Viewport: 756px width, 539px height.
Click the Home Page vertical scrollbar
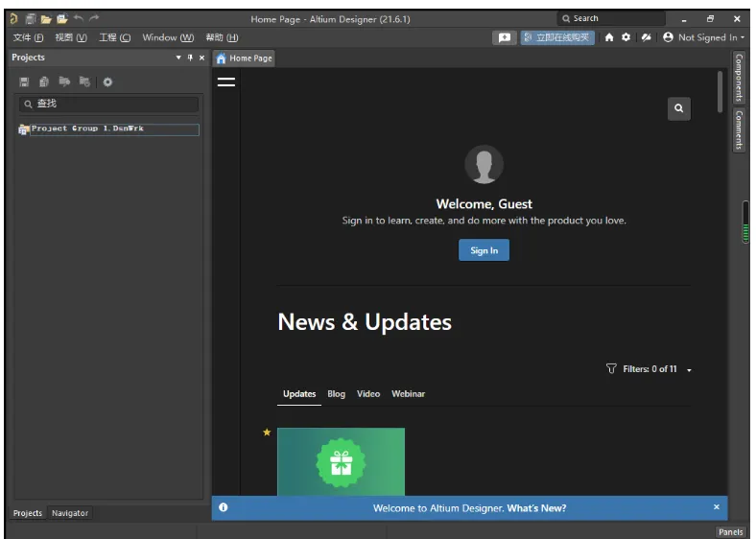click(x=720, y=92)
